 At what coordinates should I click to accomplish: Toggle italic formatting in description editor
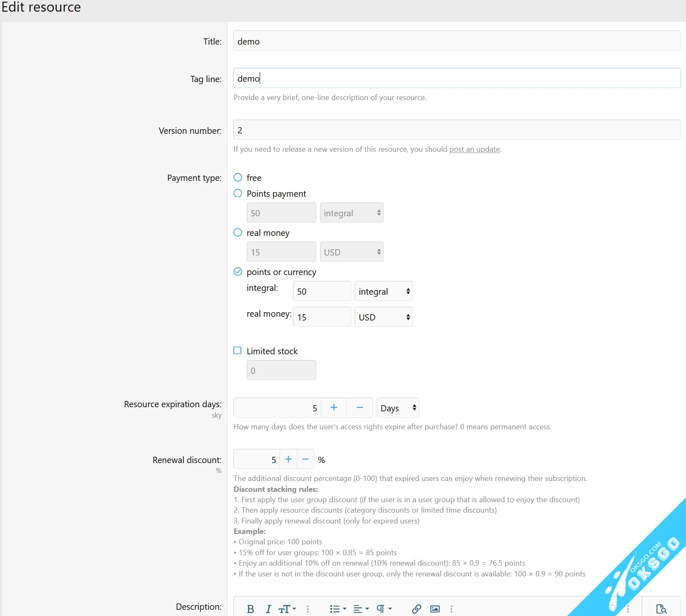click(268, 609)
